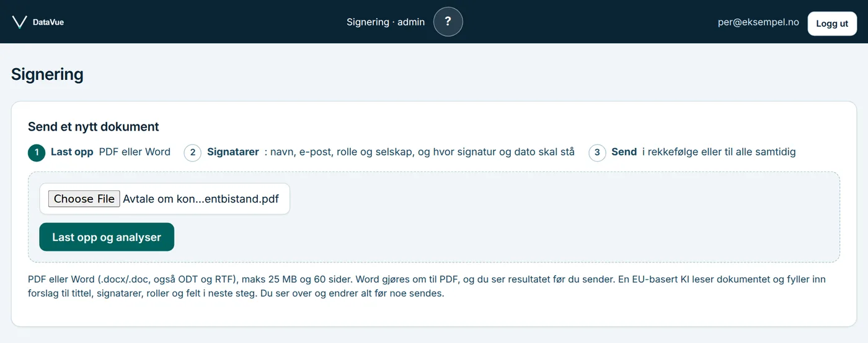
Task: Click the Send step label
Action: tap(624, 152)
